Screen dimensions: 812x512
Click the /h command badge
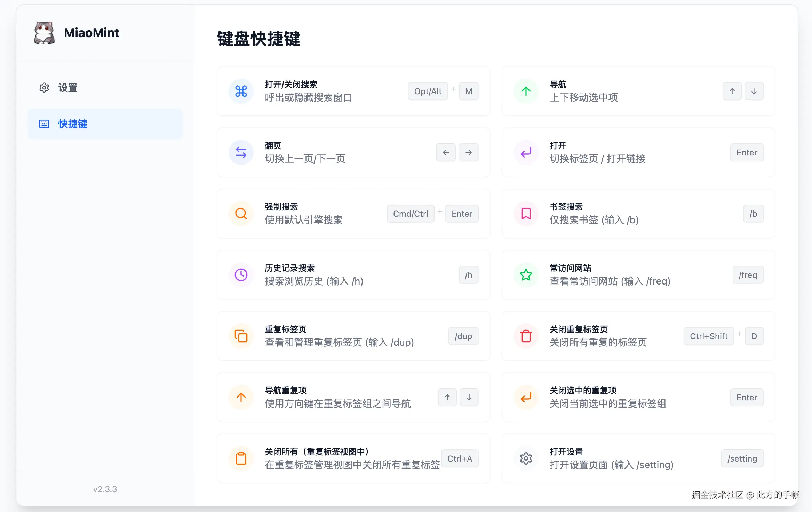(x=469, y=275)
